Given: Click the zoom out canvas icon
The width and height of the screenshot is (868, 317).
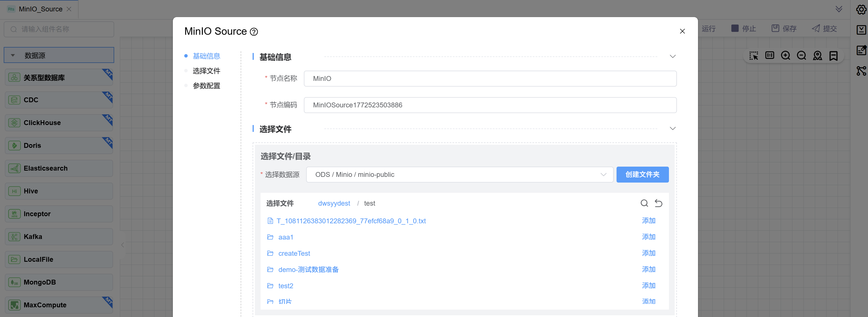Looking at the screenshot, I should coord(801,56).
